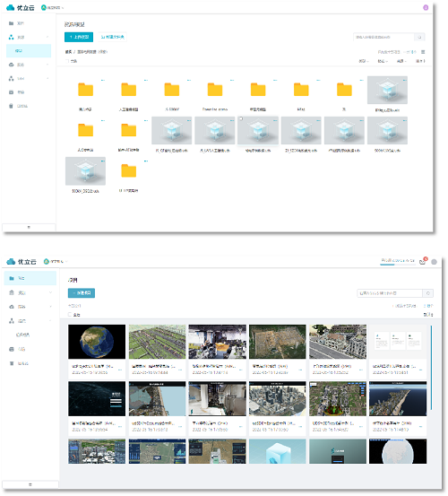Click the blue create button in bottom window
Image resolution: width=448 pixels, height=496 pixels.
pyautogui.click(x=82, y=293)
